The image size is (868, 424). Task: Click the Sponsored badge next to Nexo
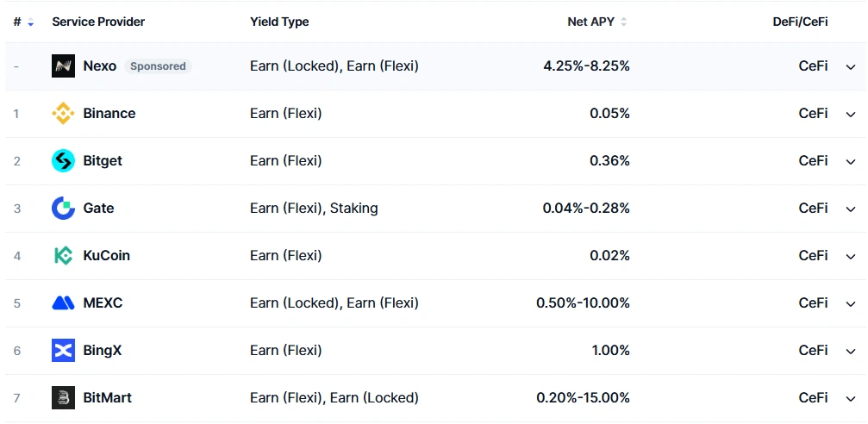click(158, 66)
